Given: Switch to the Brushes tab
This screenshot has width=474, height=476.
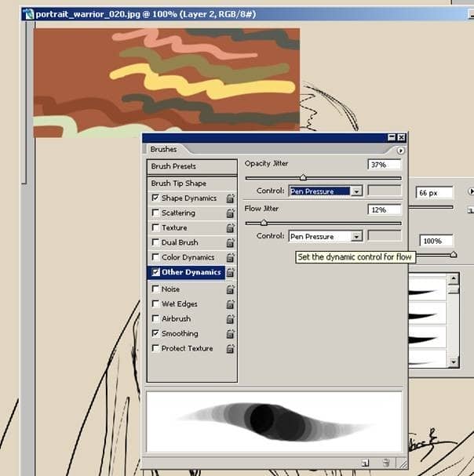Looking at the screenshot, I should 163,149.
